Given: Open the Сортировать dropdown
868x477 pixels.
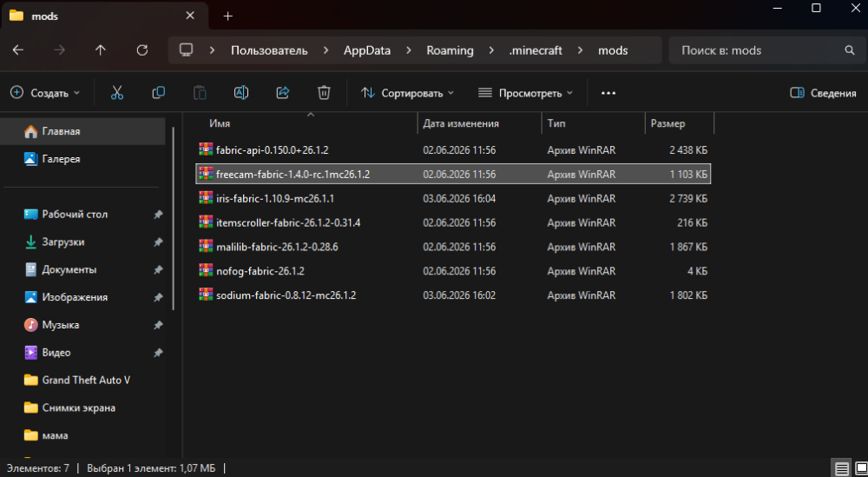Looking at the screenshot, I should 407,93.
